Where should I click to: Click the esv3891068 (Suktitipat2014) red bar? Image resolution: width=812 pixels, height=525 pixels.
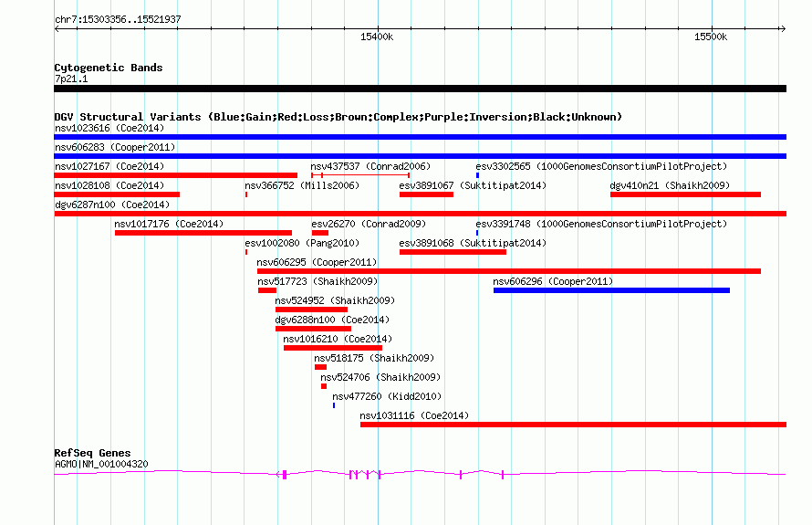pos(453,252)
